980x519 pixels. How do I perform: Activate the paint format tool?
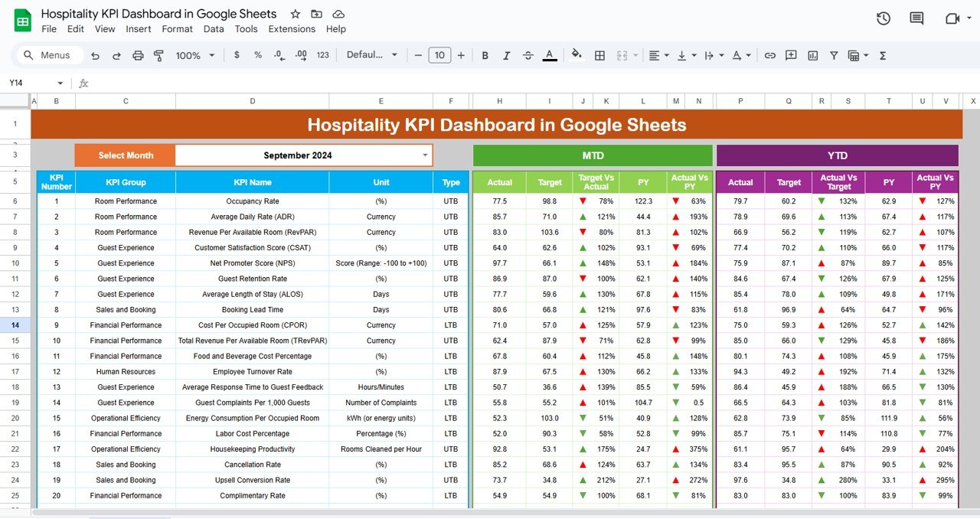(x=159, y=55)
